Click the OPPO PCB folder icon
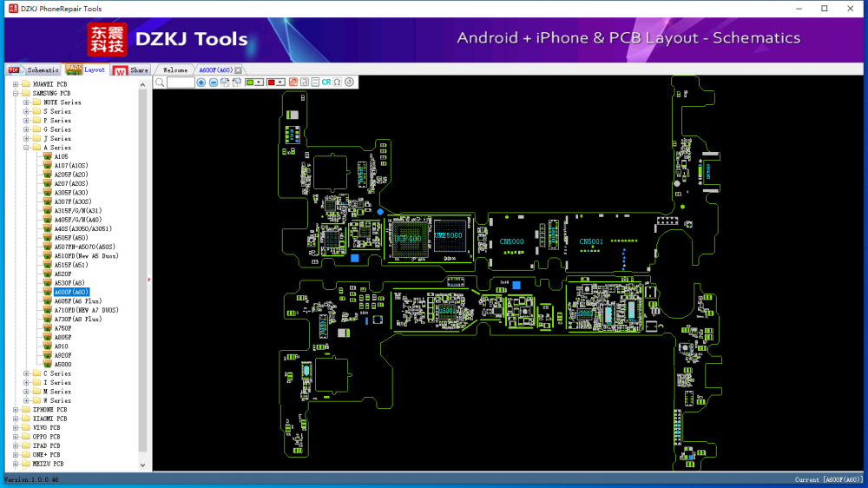Image resolution: width=868 pixels, height=488 pixels. (x=26, y=437)
